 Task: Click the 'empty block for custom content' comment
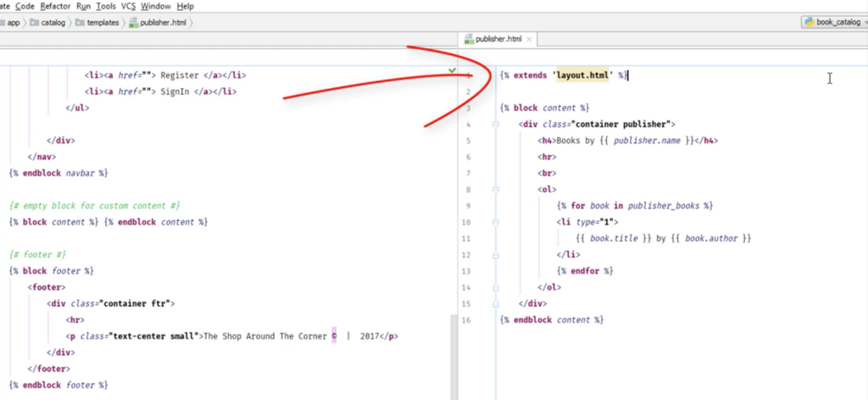pos(95,206)
